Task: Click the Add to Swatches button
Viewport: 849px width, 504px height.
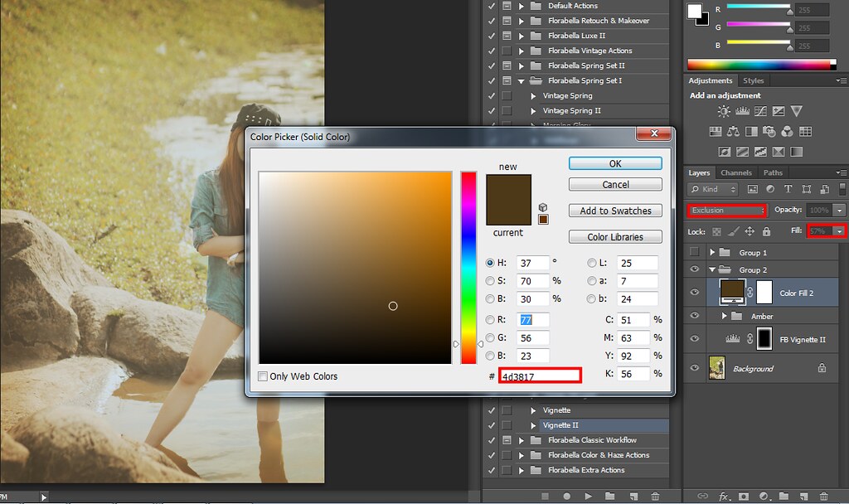Action: (x=615, y=211)
